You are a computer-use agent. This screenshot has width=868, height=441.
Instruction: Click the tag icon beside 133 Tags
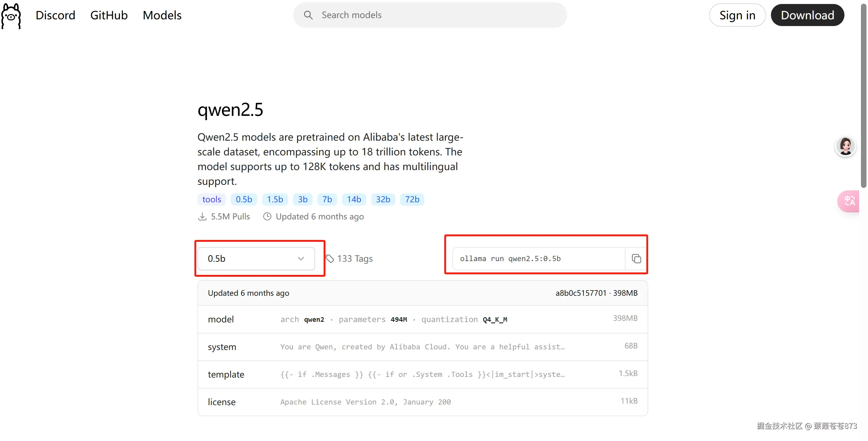click(330, 259)
